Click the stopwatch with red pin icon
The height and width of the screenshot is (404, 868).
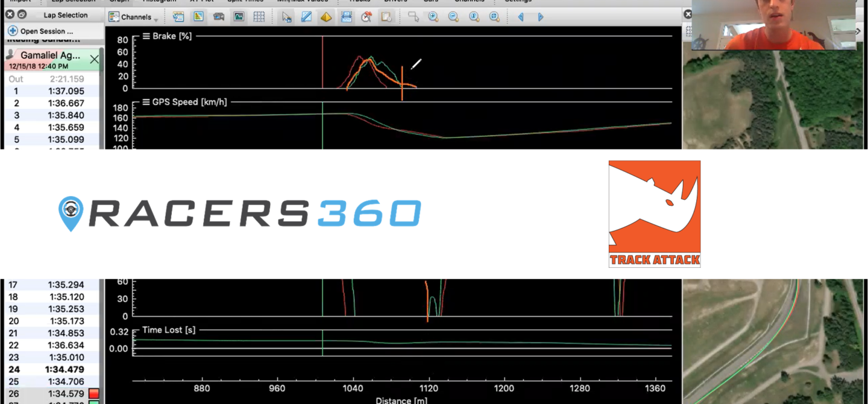tap(366, 17)
